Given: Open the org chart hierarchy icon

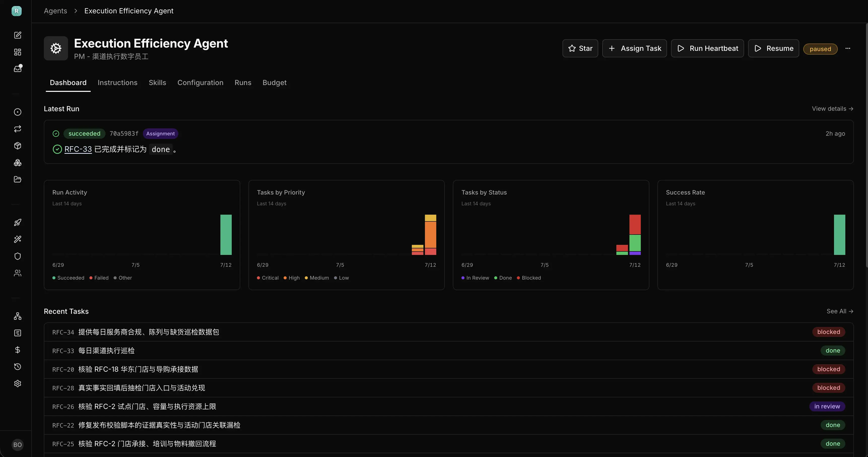Looking at the screenshot, I should point(18,316).
